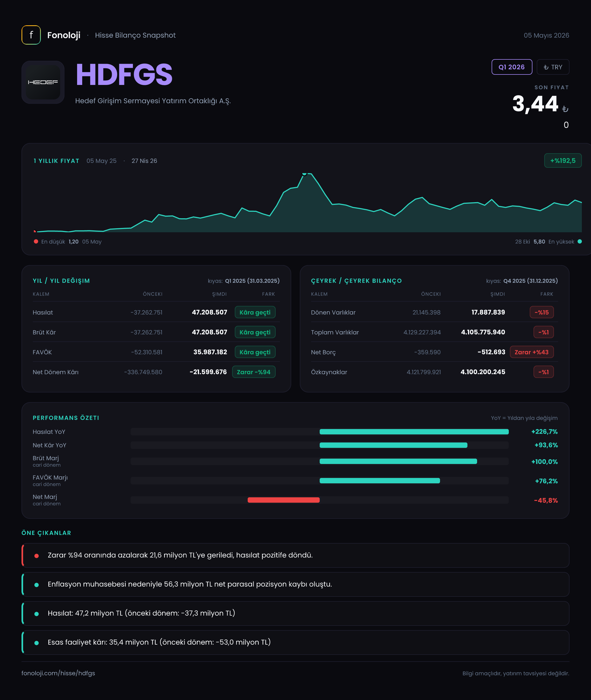Click the TRY currency badge
This screenshot has width=591, height=700.
[553, 67]
